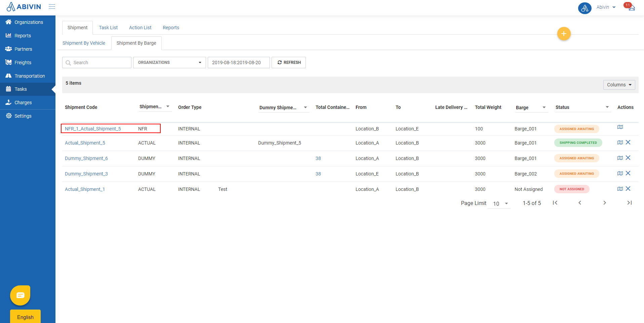Open the Dummy_Shipment_3 shipment link

point(86,174)
